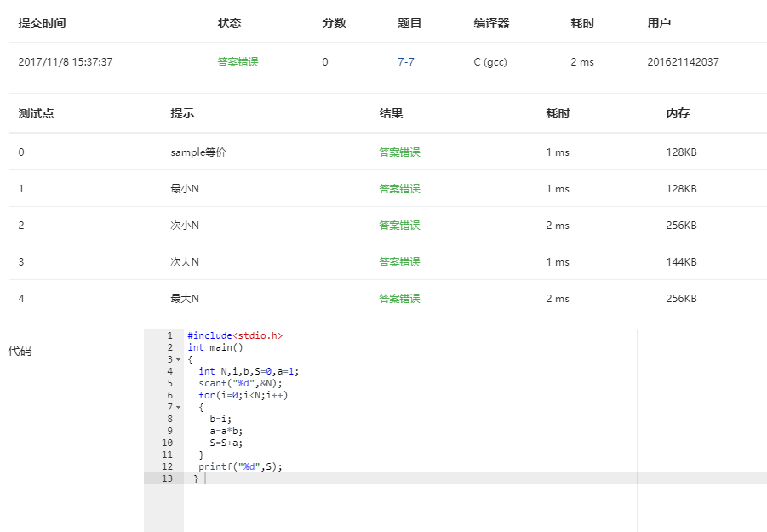Click line number 1 in code gutter
This screenshot has height=532, width=767.
coord(169,335)
